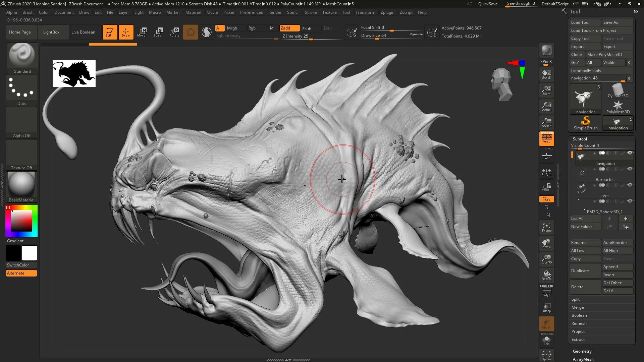This screenshot has width=644, height=362.
Task: Collapse the Subtool section
Action: 580,139
